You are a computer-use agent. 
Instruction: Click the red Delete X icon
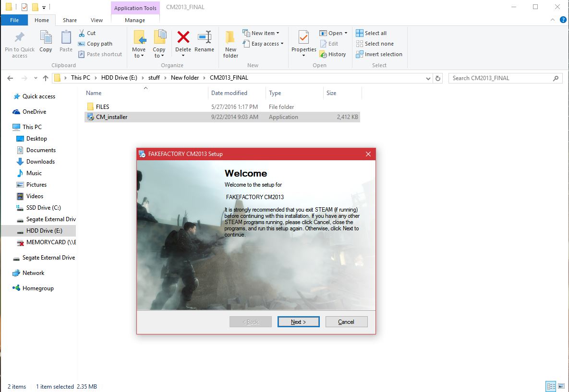(183, 37)
